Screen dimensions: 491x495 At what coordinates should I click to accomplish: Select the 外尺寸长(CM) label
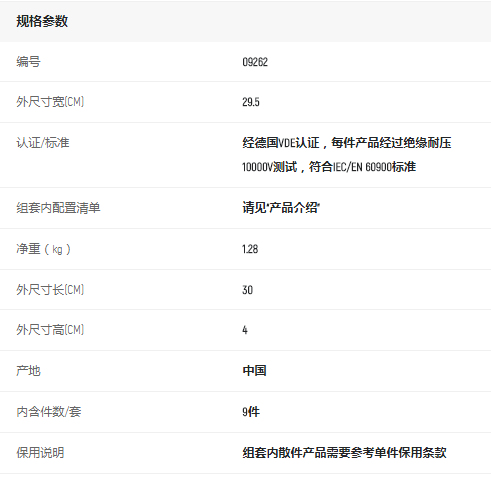50,290
